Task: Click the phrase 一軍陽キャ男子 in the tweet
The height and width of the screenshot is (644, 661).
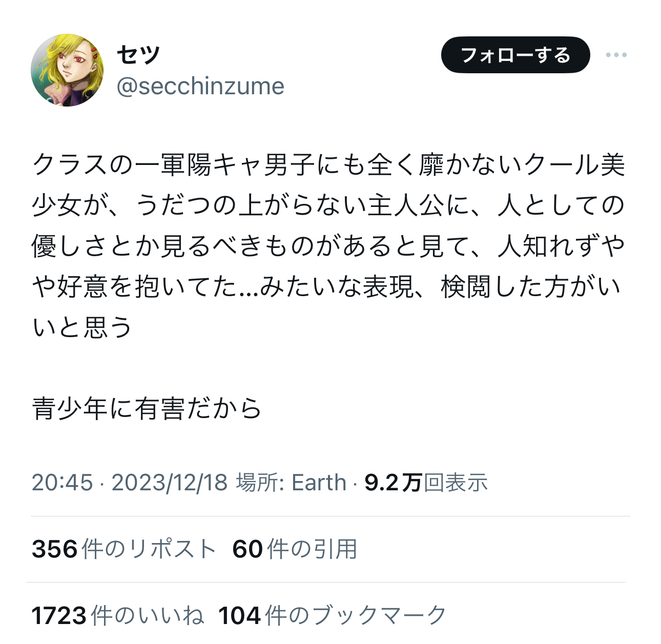Action: point(225,165)
